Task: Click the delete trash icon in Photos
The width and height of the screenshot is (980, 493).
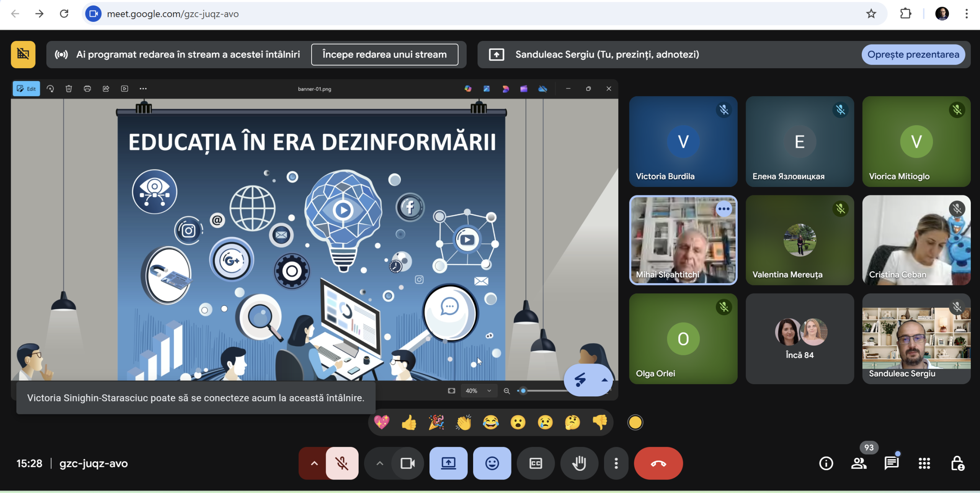Action: (x=69, y=89)
